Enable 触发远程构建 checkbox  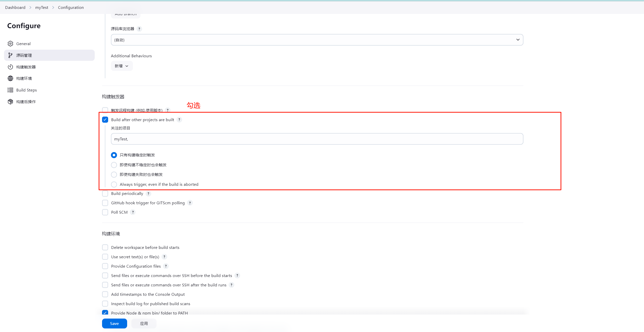point(105,110)
